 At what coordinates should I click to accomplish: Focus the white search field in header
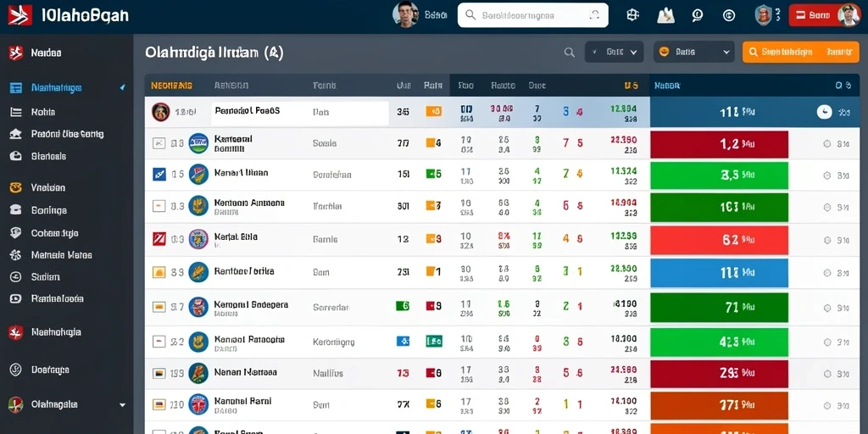pyautogui.click(x=532, y=15)
